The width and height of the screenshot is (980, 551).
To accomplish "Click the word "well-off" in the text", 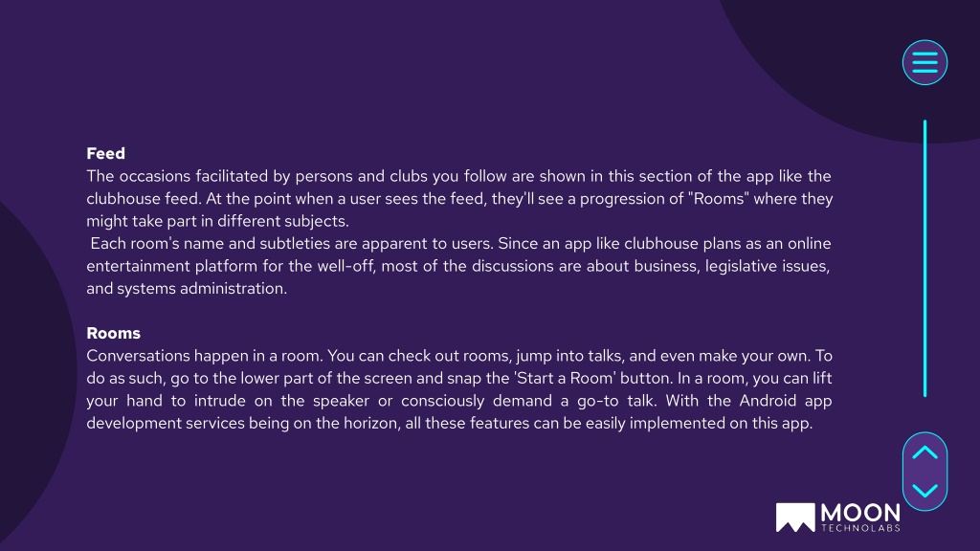I will click(345, 266).
